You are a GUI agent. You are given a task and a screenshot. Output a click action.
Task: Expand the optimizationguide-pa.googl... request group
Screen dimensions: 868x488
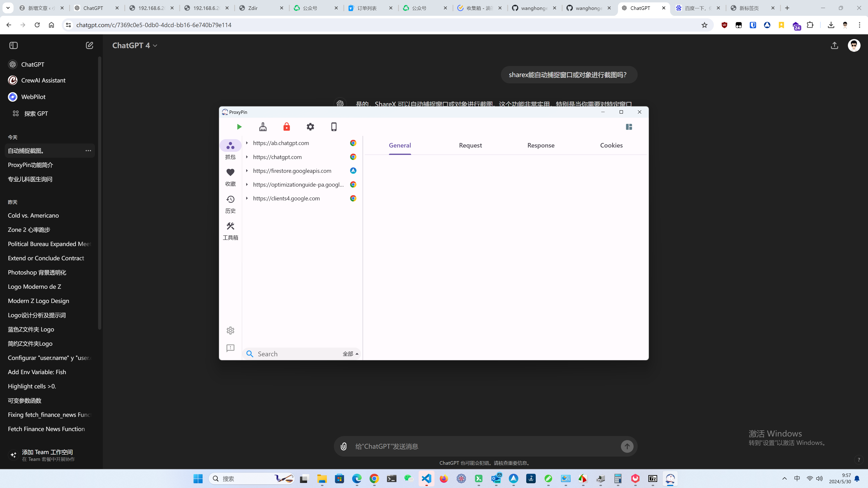[247, 185]
